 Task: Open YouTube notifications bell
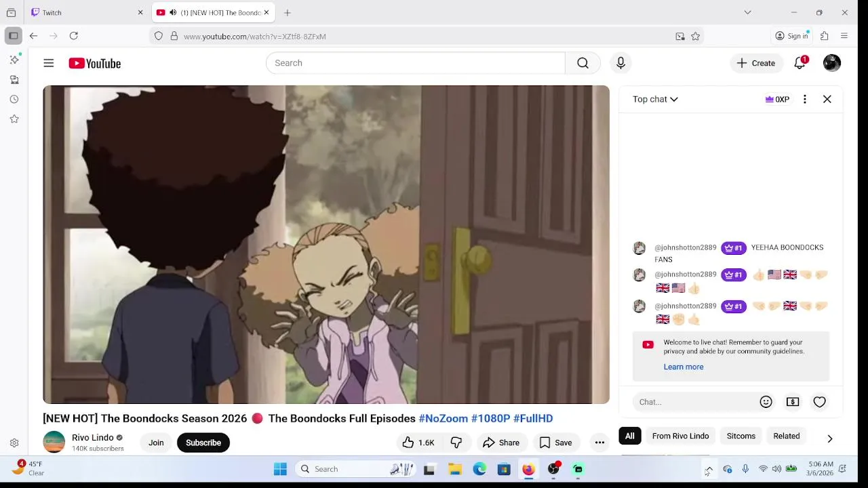tap(800, 63)
